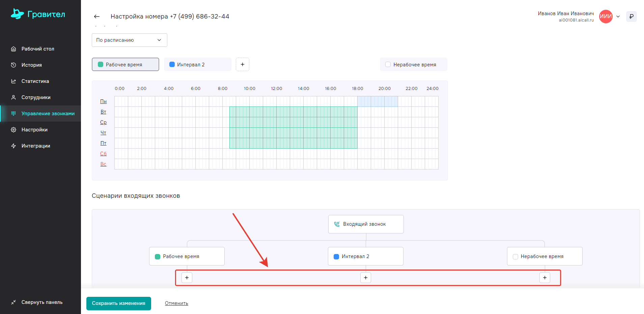The image size is (644, 314).
Task: Click the Гравител logo
Action: click(x=38, y=14)
